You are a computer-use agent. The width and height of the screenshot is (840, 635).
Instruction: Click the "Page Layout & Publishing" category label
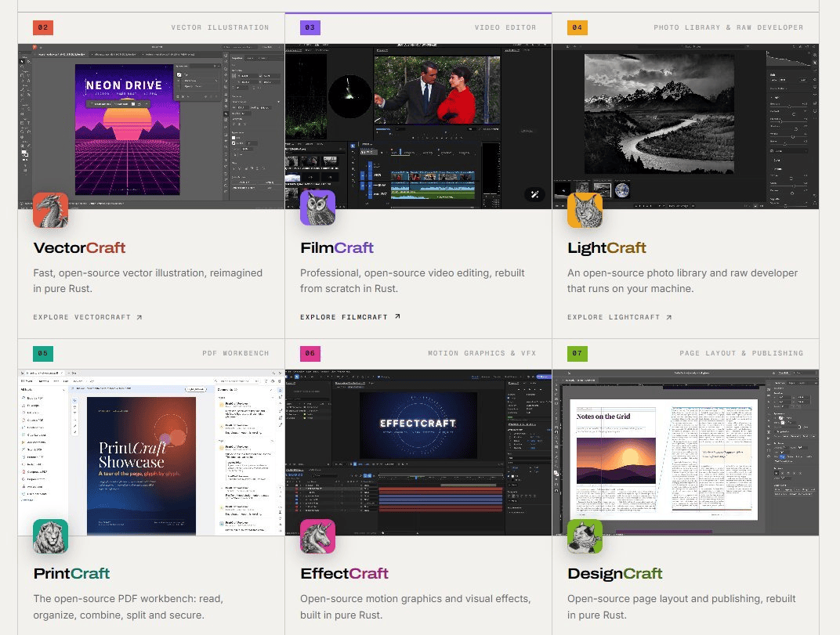[741, 353]
